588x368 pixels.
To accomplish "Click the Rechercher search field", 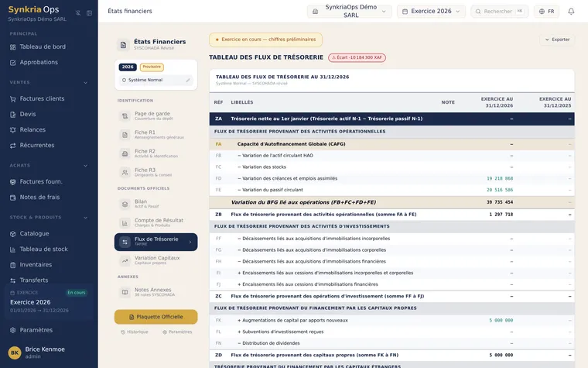I will coord(500,12).
